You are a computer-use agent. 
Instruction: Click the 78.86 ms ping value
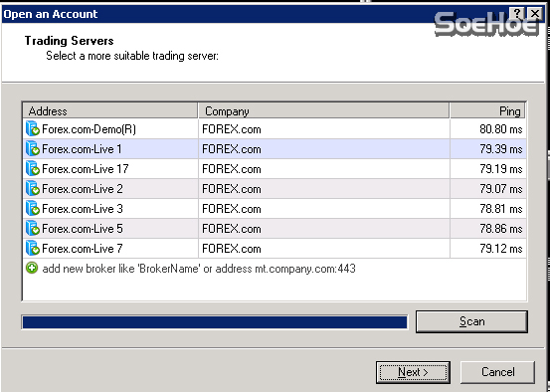pyautogui.click(x=501, y=230)
